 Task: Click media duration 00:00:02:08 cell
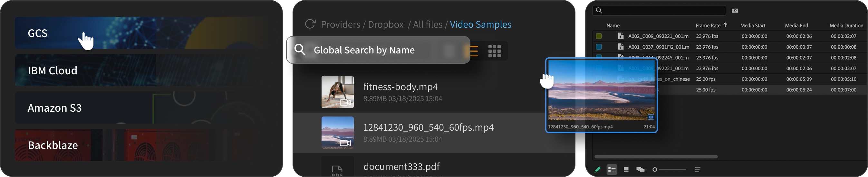pos(844,58)
